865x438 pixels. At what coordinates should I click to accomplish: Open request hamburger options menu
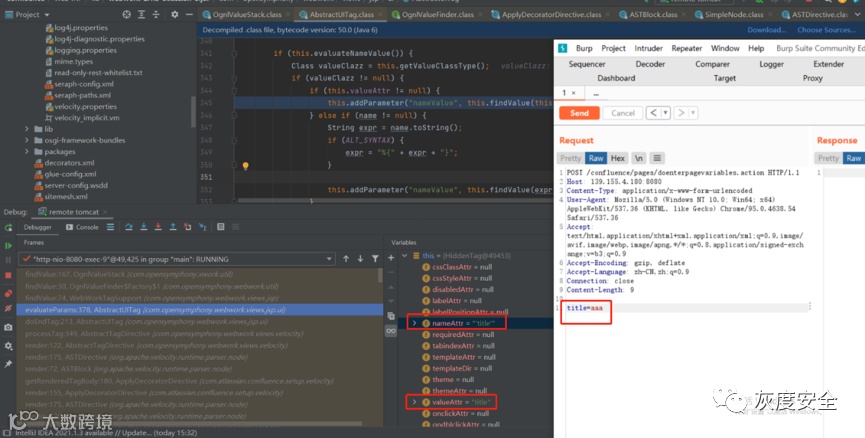tap(656, 158)
